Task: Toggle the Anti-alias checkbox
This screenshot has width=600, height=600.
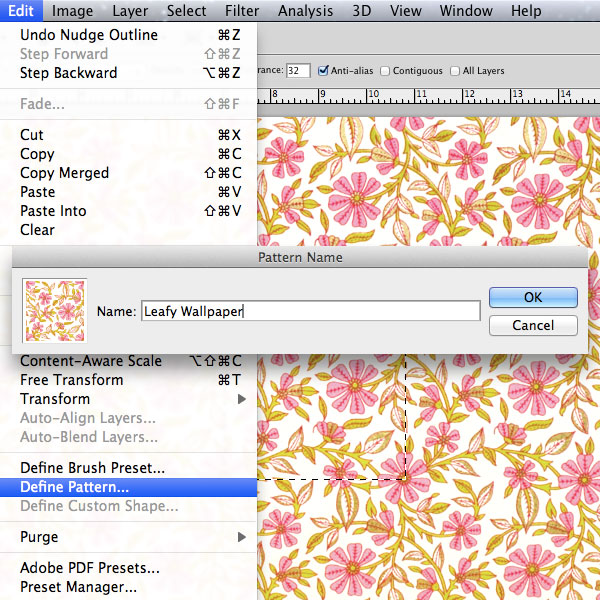Action: point(323,71)
